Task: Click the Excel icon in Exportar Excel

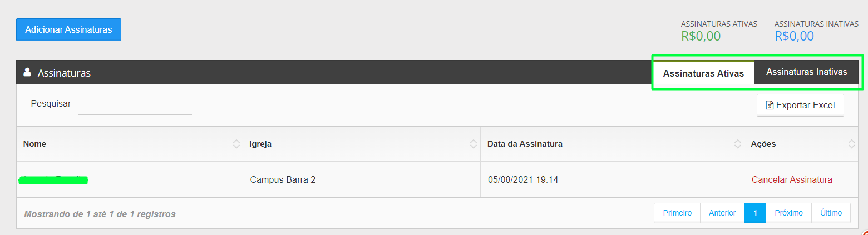Action: 770,106
